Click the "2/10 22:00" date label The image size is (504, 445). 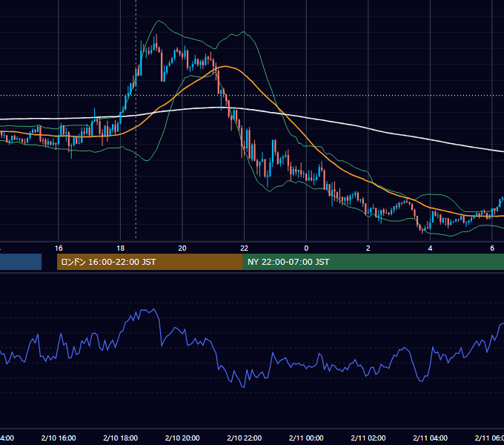point(245,438)
